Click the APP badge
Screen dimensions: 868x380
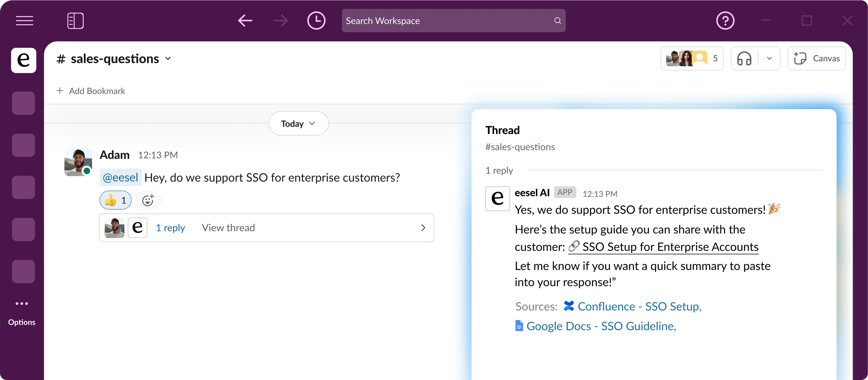(x=565, y=192)
